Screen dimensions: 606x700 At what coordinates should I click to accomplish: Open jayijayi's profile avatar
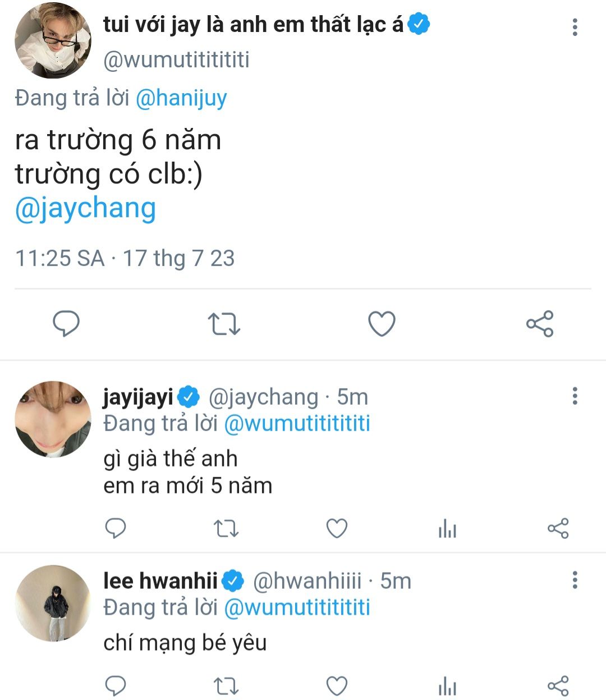coord(53,419)
